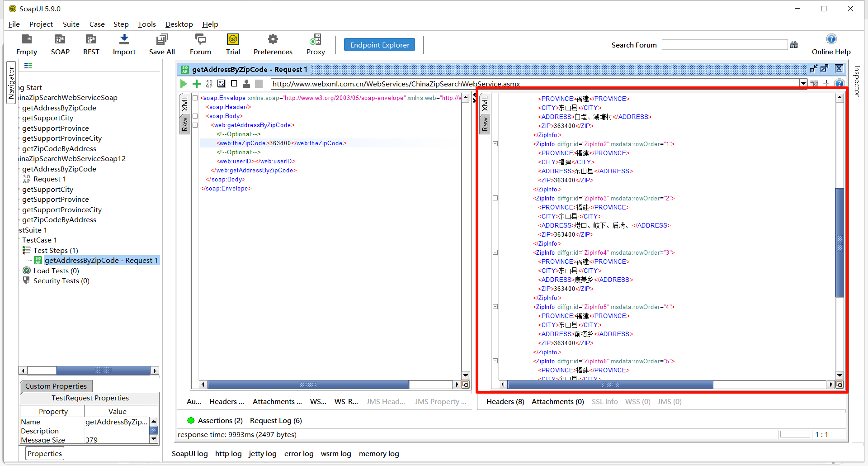
Task: Open the File menu
Action: coord(14,24)
